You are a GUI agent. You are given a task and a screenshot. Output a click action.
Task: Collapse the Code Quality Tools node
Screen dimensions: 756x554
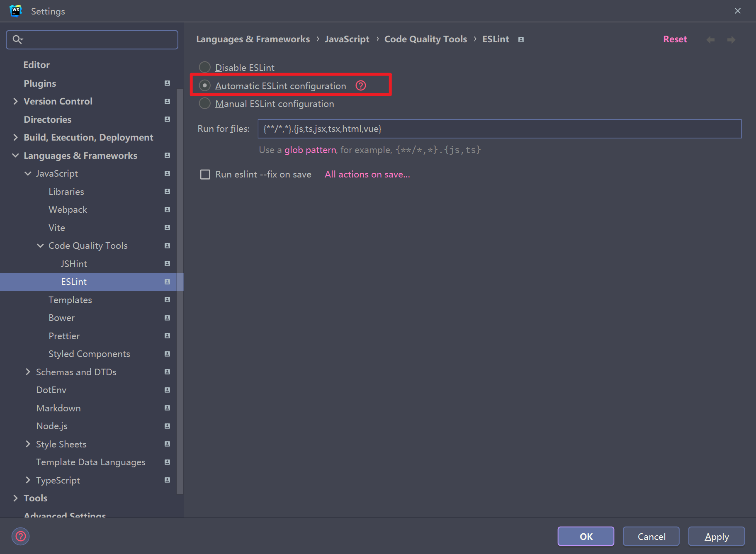40,245
